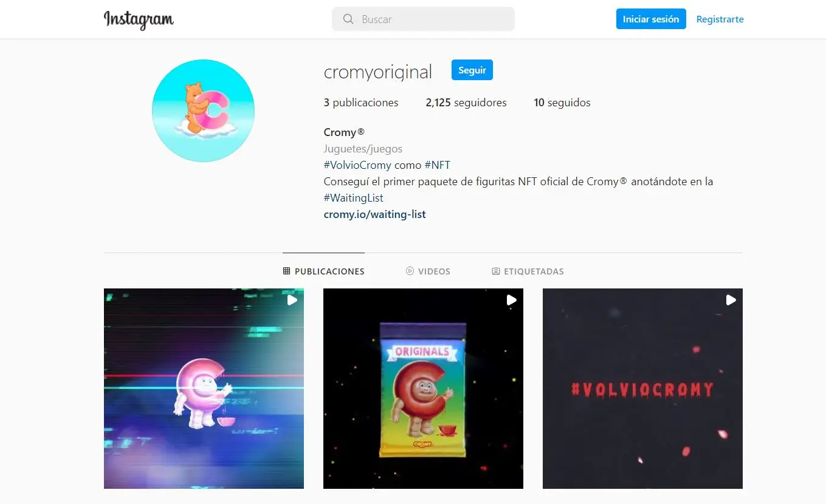The height and width of the screenshot is (504, 826).
Task: Switch to the Videos tab
Action: [428, 271]
